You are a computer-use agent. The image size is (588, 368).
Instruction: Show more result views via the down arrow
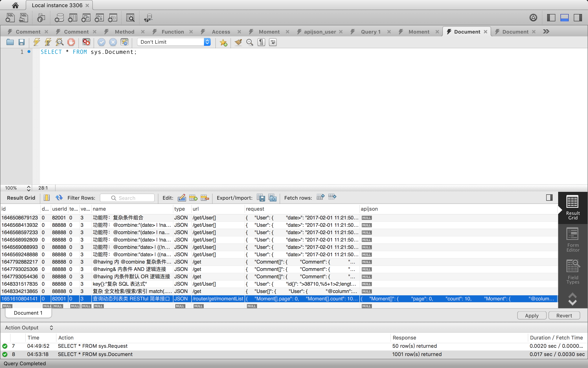click(x=573, y=303)
